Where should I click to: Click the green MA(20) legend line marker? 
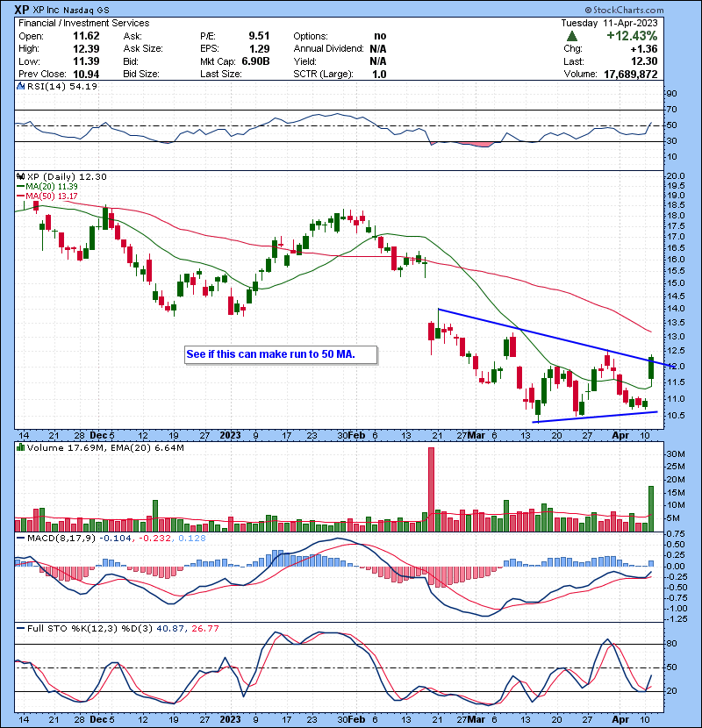tap(20, 186)
